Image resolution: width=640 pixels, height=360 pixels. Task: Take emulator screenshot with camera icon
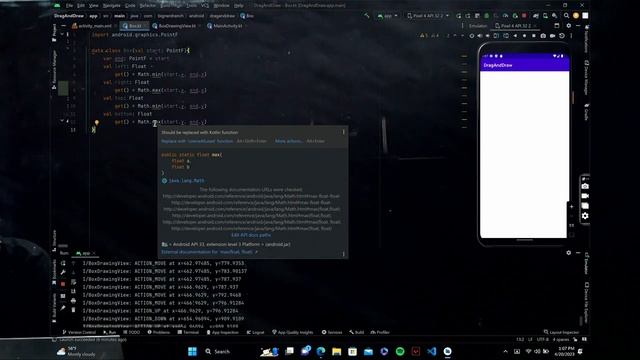coord(543,36)
